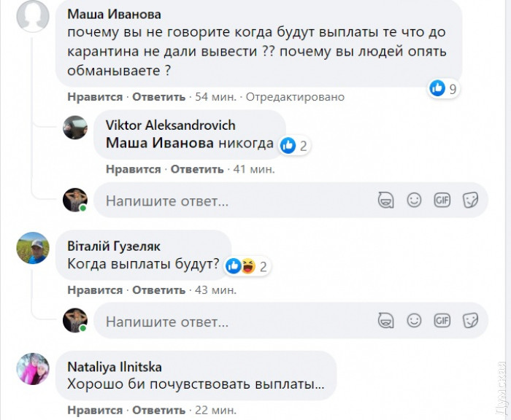Click Віталій Гузеляк's profile avatar
Image resolution: width=511 pixels, height=420 pixels.
[34, 250]
